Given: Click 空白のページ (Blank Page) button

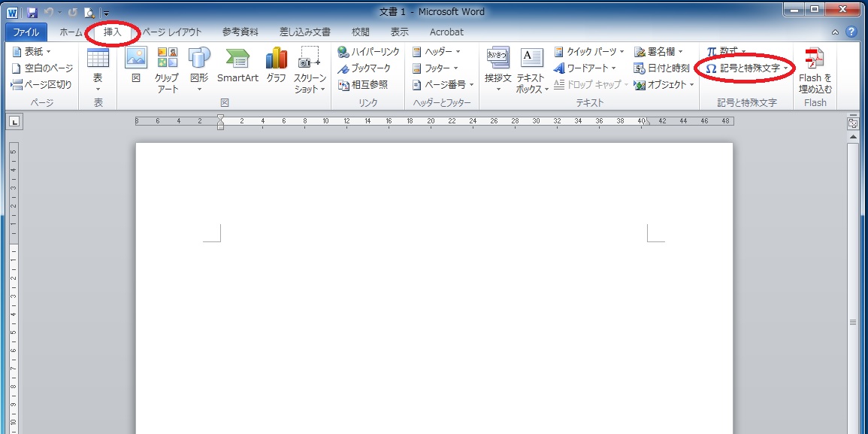Looking at the screenshot, I should click(x=43, y=68).
